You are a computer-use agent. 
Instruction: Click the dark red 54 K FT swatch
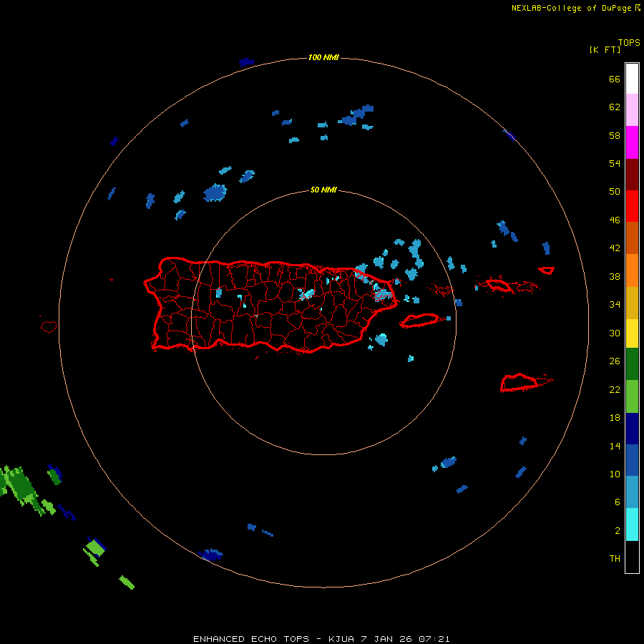[632, 174]
